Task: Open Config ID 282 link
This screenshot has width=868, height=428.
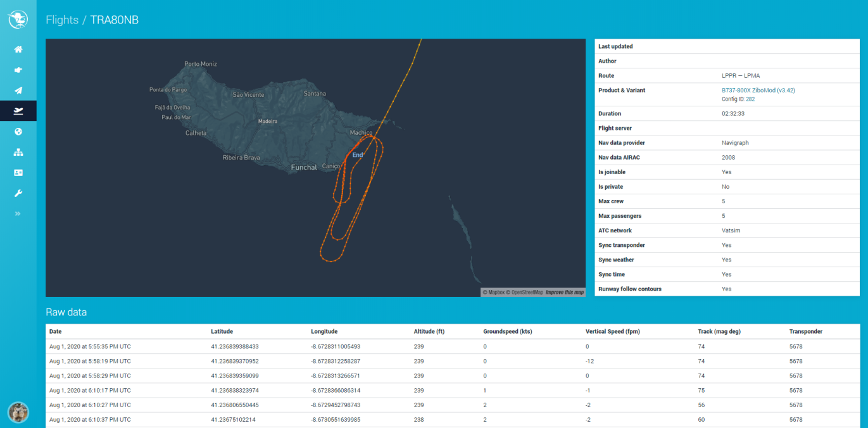Action: coord(750,99)
